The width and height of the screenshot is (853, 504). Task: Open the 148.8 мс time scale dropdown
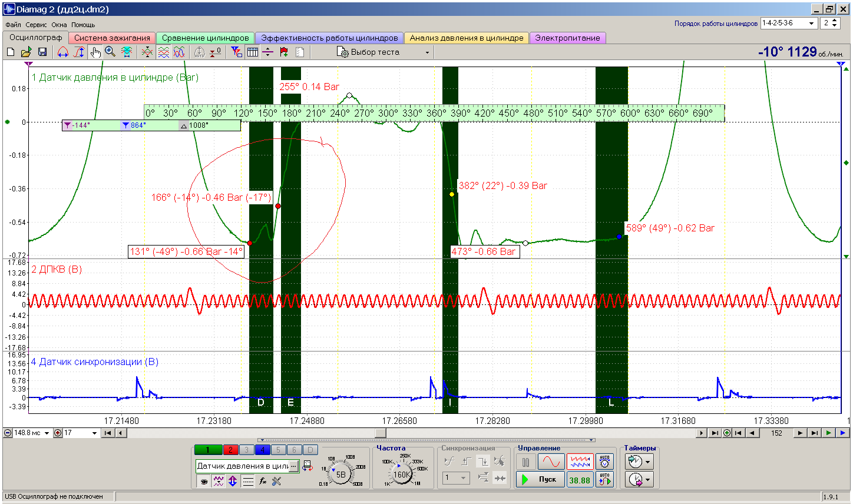(x=47, y=433)
